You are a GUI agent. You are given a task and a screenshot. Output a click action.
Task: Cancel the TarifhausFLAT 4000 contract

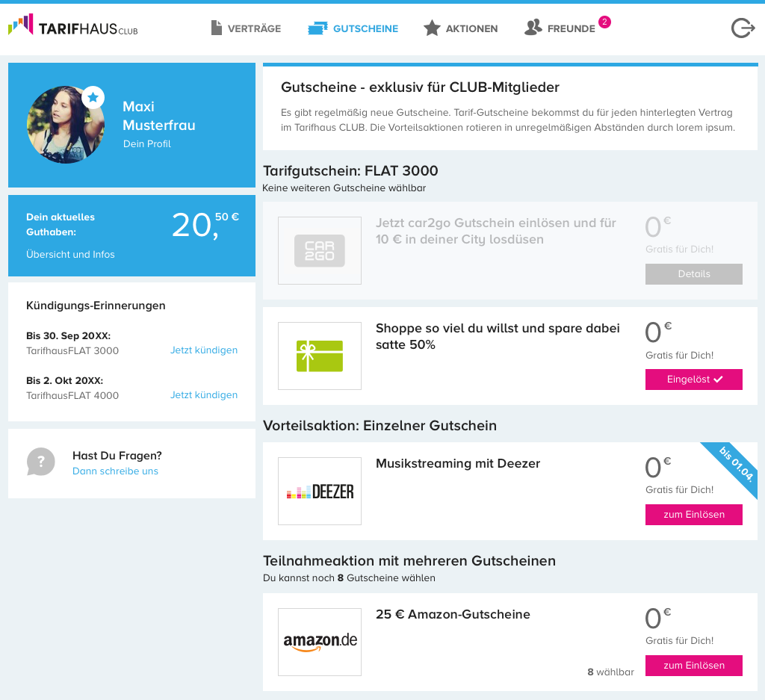click(x=204, y=395)
